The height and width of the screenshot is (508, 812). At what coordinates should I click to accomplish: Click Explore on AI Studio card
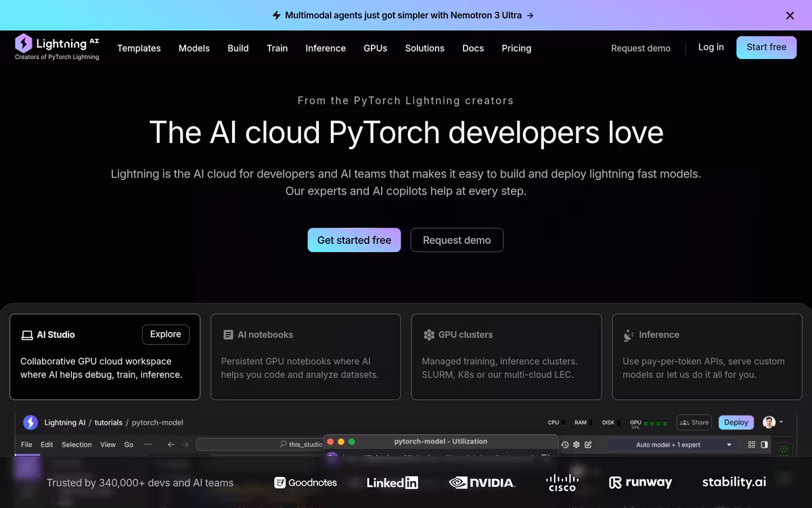166,335
